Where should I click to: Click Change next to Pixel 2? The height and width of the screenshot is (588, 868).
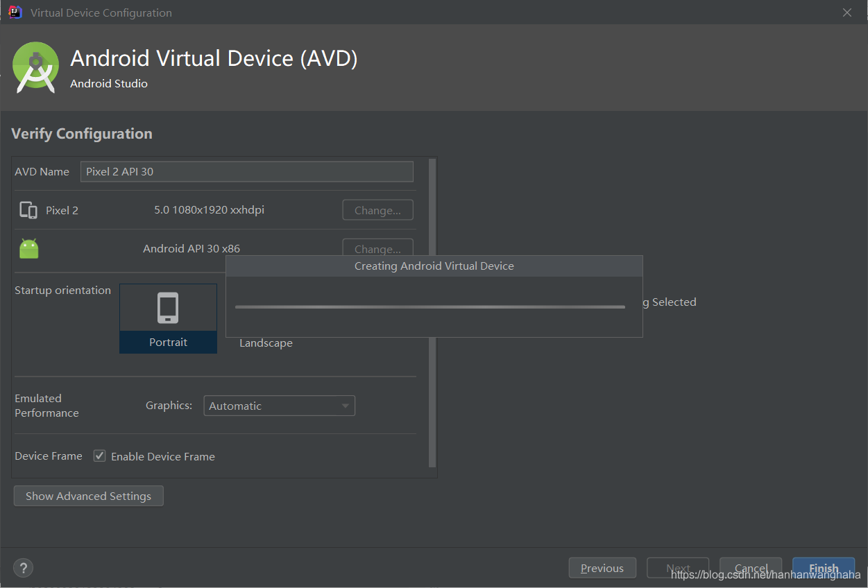pyautogui.click(x=377, y=209)
